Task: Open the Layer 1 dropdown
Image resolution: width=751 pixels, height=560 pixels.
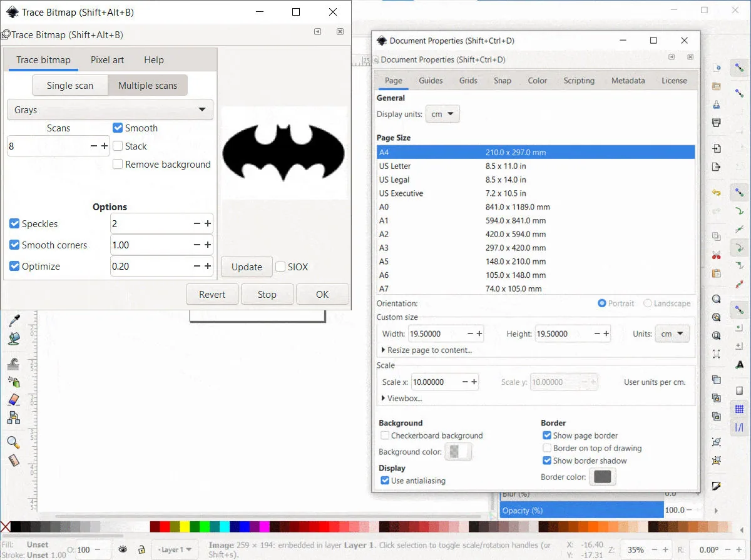Action: click(175, 549)
